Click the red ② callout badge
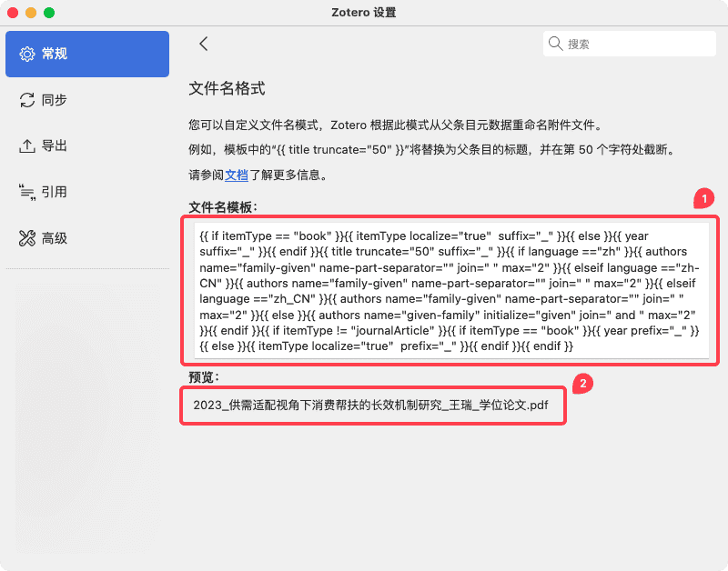This screenshot has height=571, width=728. click(x=582, y=384)
